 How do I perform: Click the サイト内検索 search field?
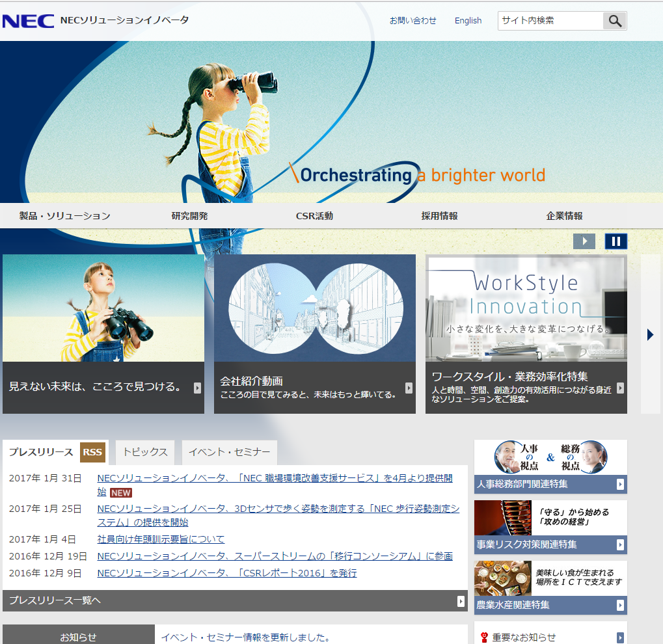550,21
